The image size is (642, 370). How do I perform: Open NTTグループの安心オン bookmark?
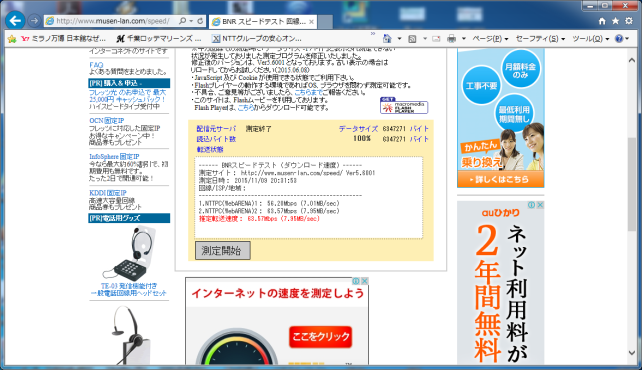point(257,39)
